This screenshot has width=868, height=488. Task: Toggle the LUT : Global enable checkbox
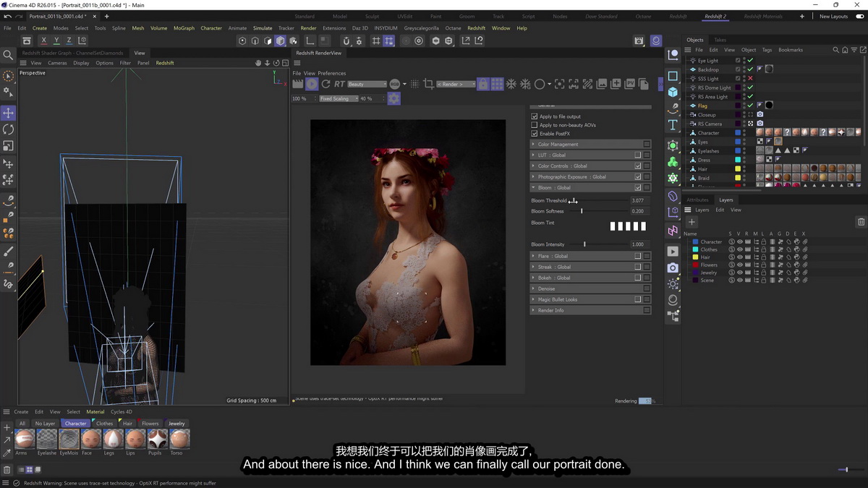(x=638, y=155)
